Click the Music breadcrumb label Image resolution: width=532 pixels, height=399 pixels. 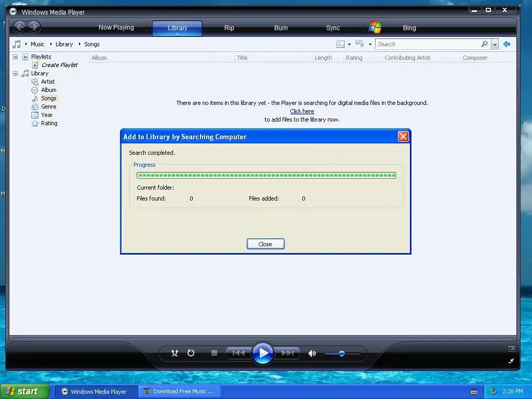pyautogui.click(x=37, y=44)
